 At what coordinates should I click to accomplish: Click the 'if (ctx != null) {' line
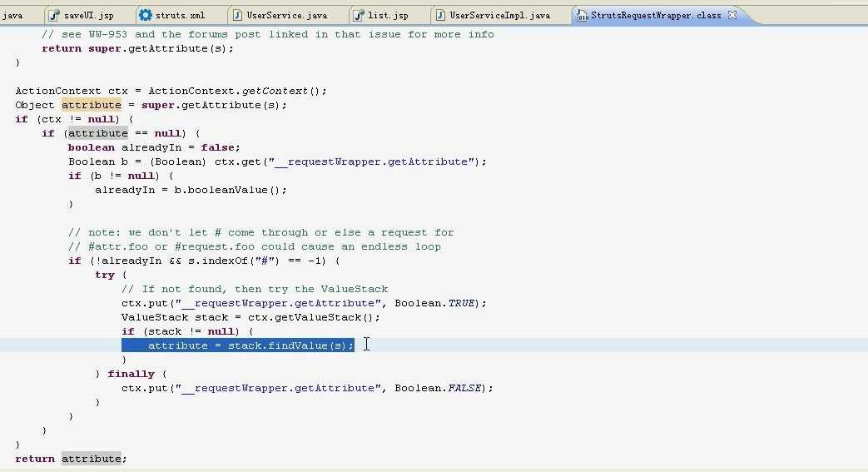pyautogui.click(x=74, y=119)
